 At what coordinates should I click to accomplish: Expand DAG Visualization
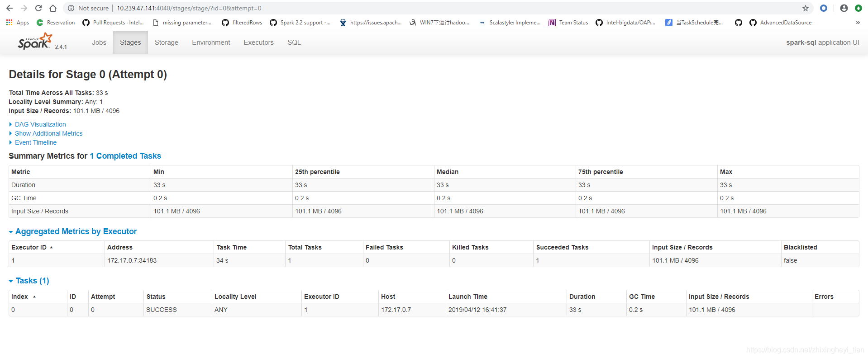click(40, 124)
